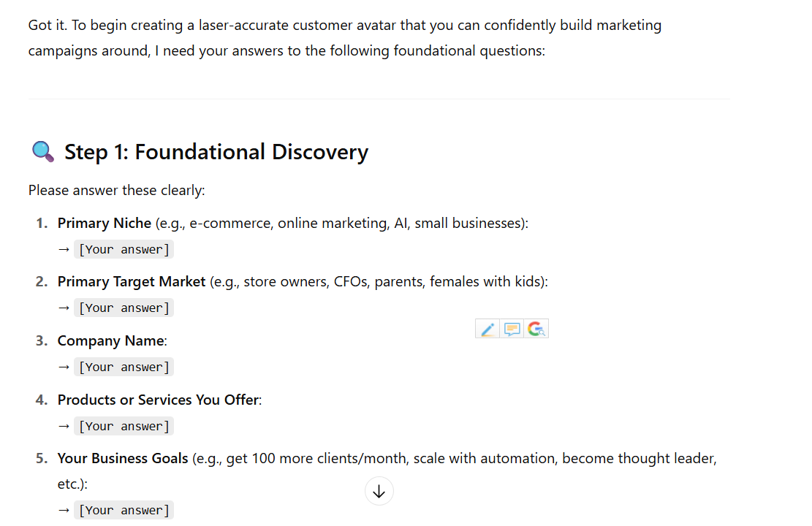
Task: Click the Primary Niche [Your answer] placeholder
Action: coord(124,250)
